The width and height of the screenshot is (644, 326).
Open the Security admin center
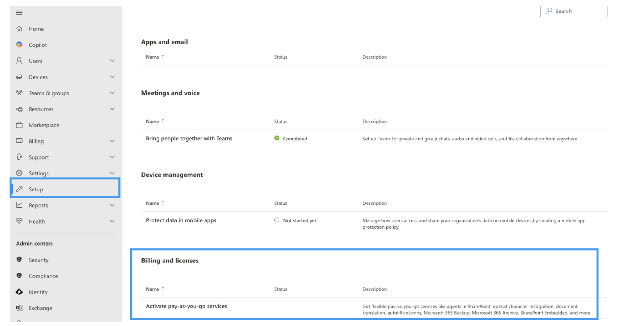click(66, 260)
